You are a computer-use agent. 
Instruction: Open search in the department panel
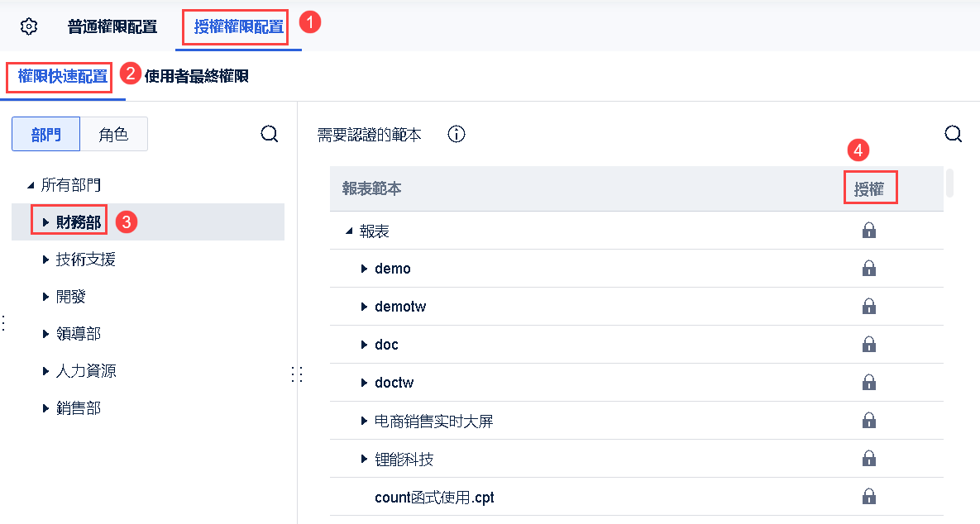269,134
